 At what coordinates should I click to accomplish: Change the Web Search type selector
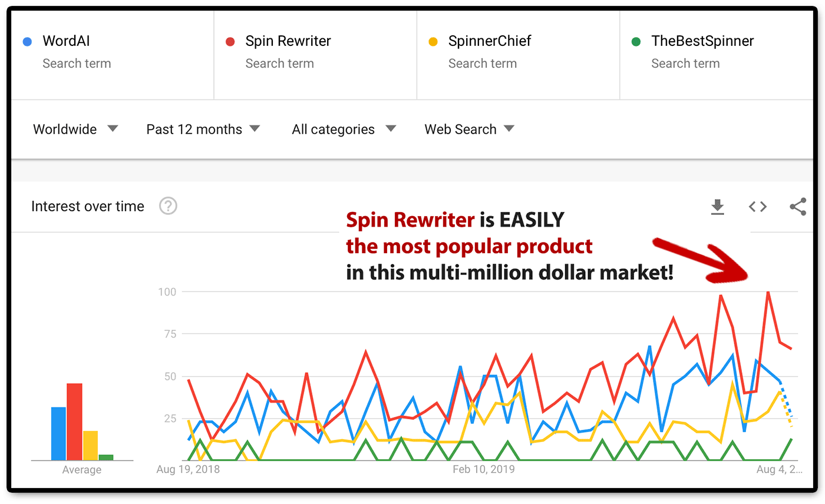click(x=469, y=129)
